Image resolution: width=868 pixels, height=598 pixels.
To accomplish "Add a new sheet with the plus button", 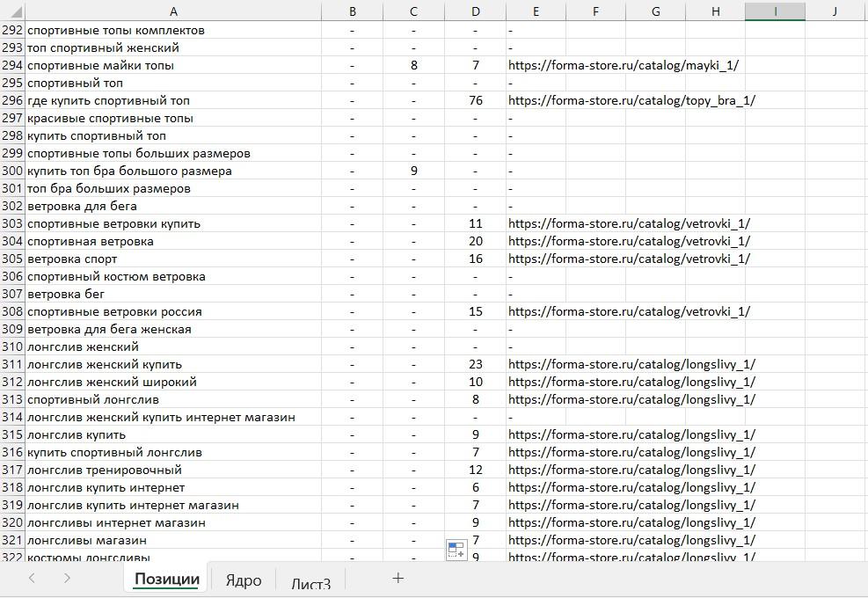I will [398, 579].
